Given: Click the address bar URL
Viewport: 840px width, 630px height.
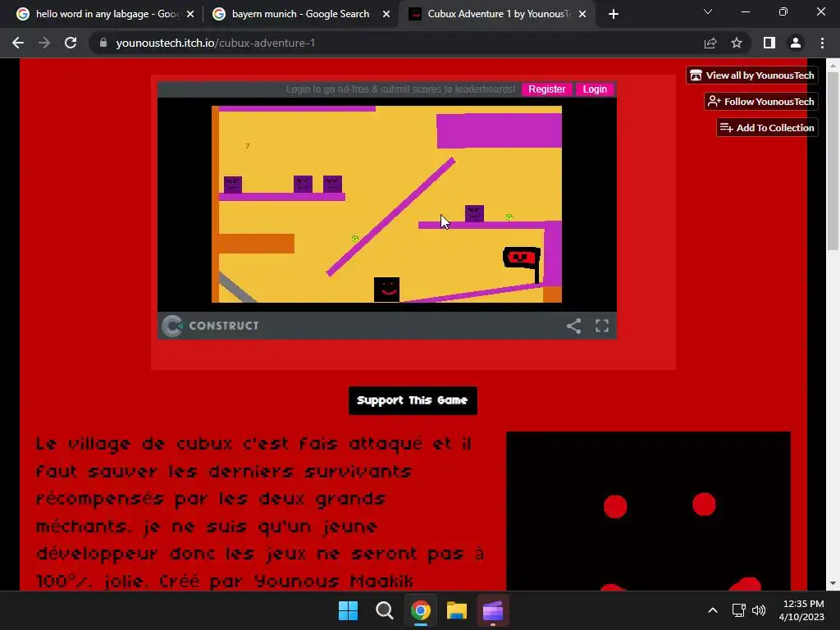Looking at the screenshot, I should (x=216, y=43).
